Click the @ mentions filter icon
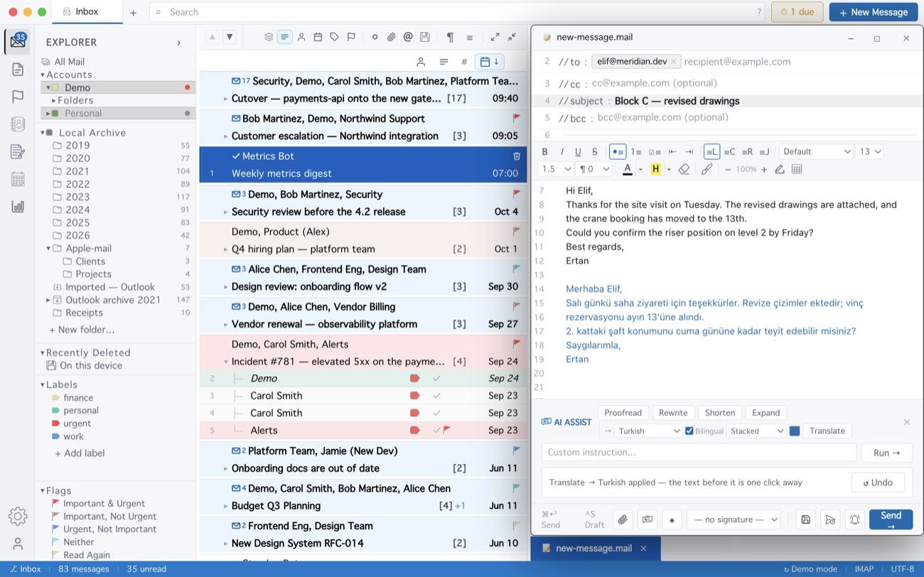Viewport: 924px width, 577px height. pyautogui.click(x=408, y=37)
